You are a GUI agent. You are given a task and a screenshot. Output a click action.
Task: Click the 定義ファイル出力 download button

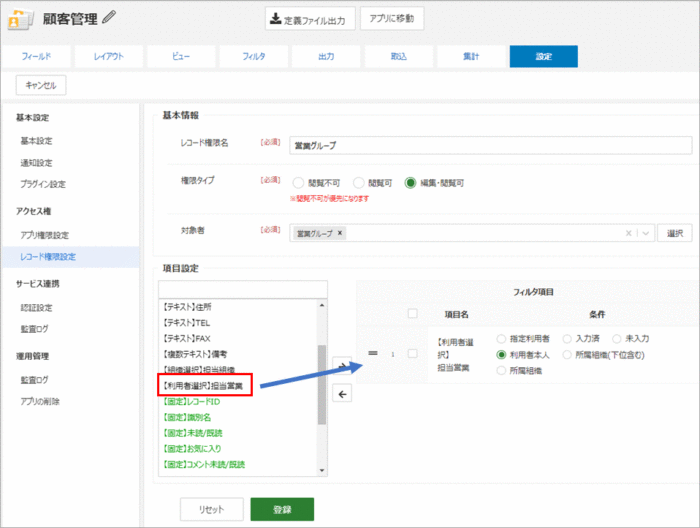pyautogui.click(x=310, y=19)
